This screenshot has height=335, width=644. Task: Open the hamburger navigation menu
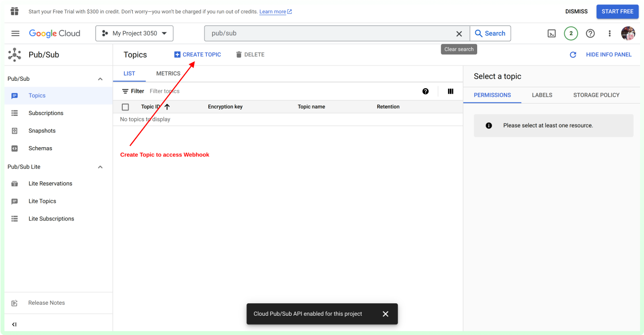click(x=15, y=34)
